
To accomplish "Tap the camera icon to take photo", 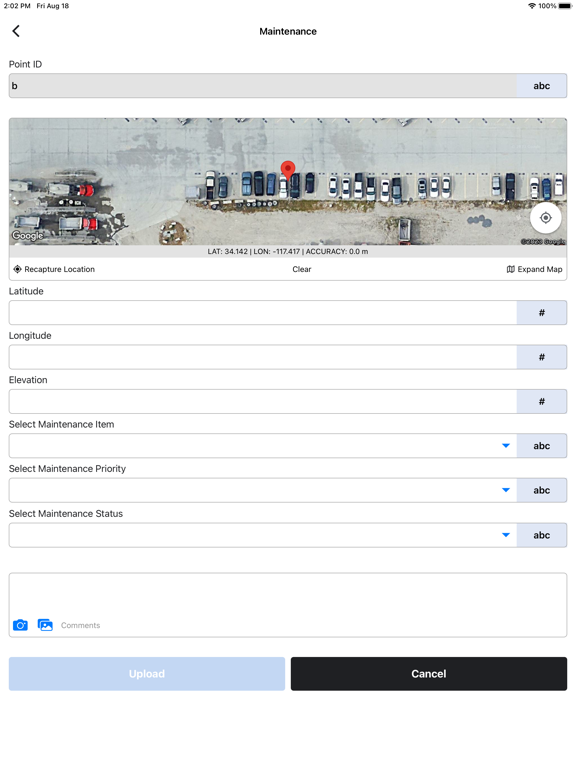I will tap(20, 625).
